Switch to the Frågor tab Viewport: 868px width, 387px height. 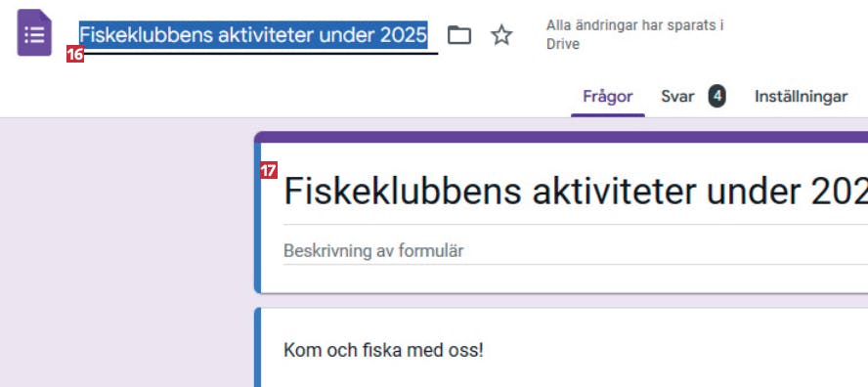coord(607,97)
